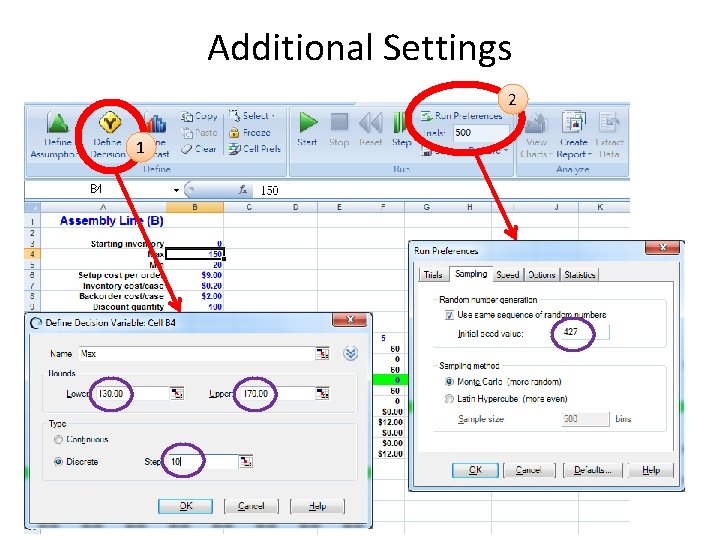
Task: Open the Select dropdown in ribbon
Action: pos(252,116)
